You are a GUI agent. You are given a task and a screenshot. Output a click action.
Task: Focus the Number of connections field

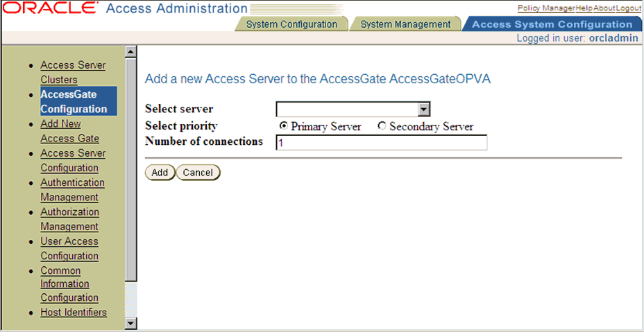(x=382, y=143)
